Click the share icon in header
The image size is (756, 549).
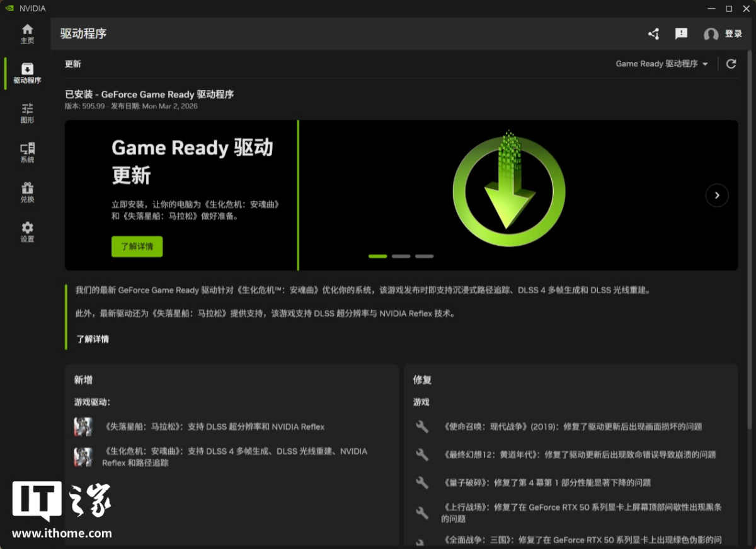click(653, 34)
